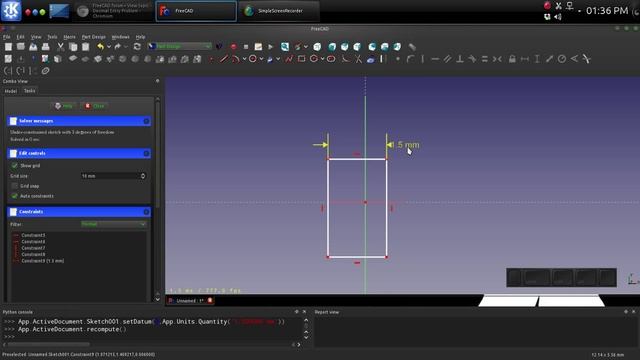Screen dimensions: 640x360
Task: Switch to the Model tab
Action: tap(11, 91)
